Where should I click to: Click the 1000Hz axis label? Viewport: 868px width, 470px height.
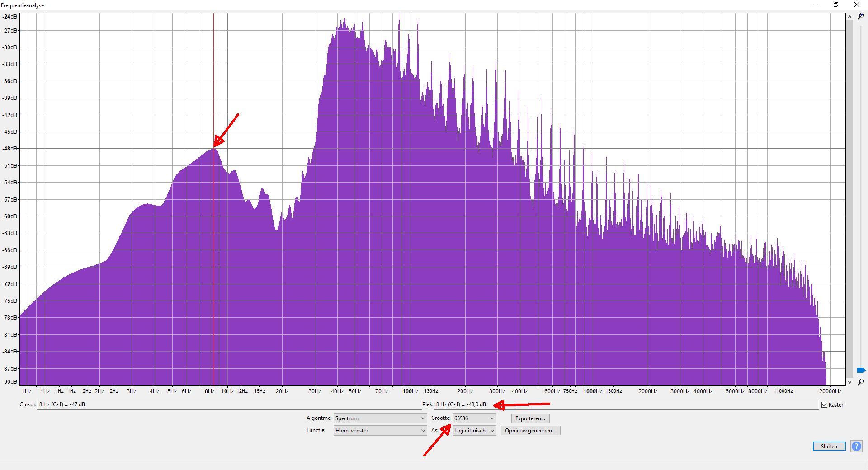pyautogui.click(x=592, y=391)
